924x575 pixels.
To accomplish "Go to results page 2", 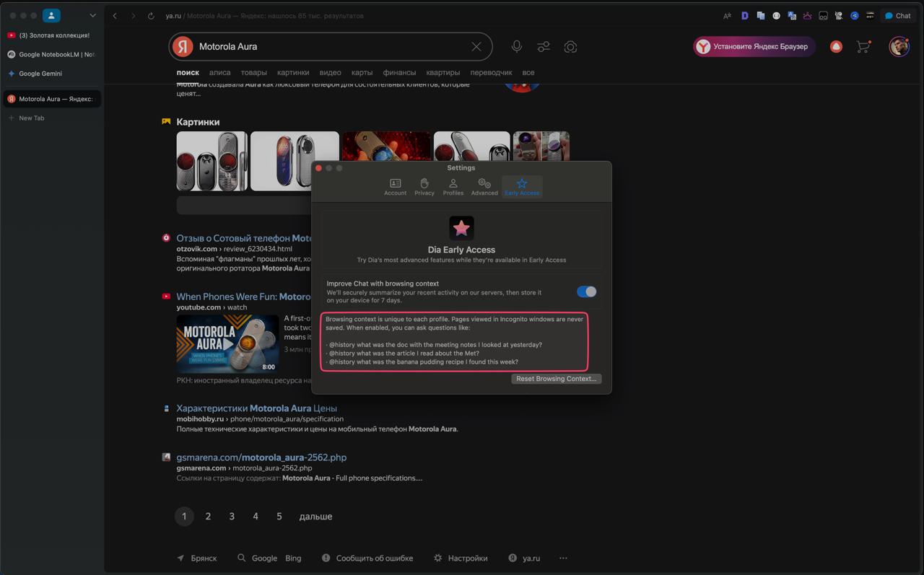I will point(208,517).
